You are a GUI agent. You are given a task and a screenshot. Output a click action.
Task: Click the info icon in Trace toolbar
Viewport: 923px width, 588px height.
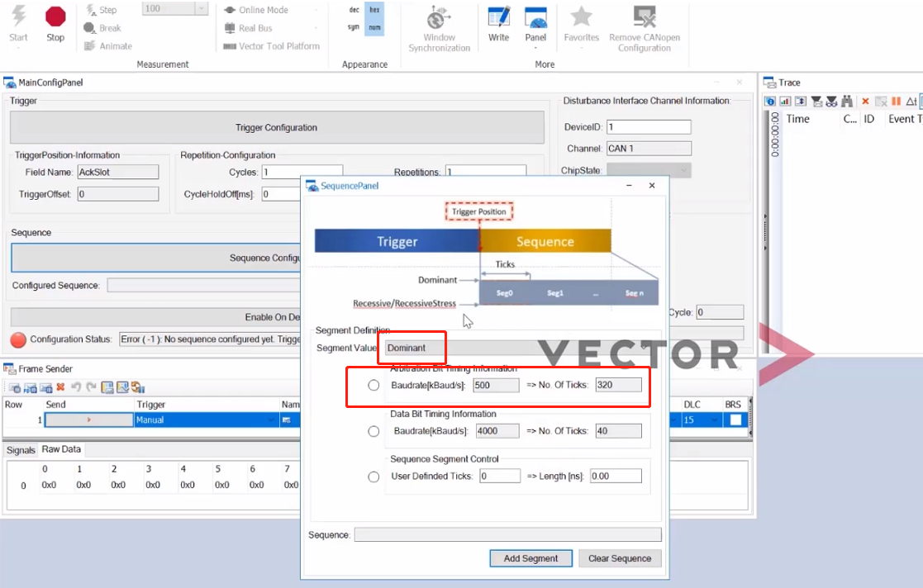(x=770, y=102)
